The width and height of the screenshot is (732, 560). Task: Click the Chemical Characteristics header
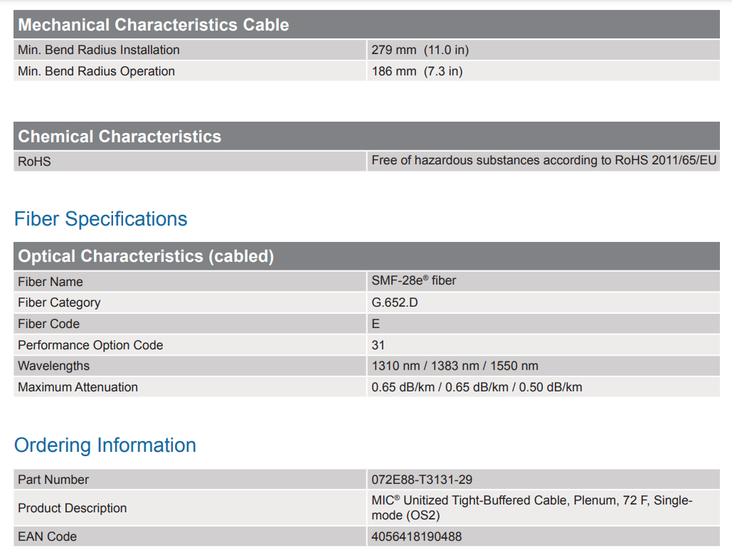click(120, 137)
